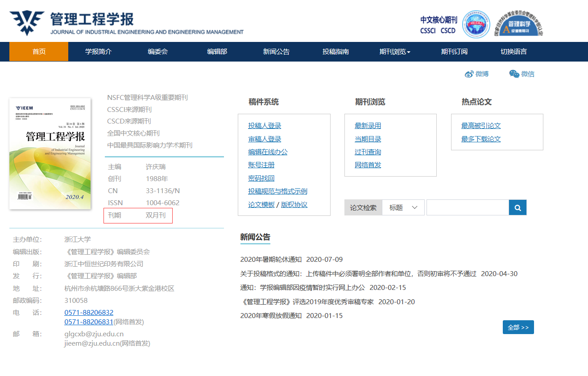Click inside the paper search text box

(x=467, y=207)
